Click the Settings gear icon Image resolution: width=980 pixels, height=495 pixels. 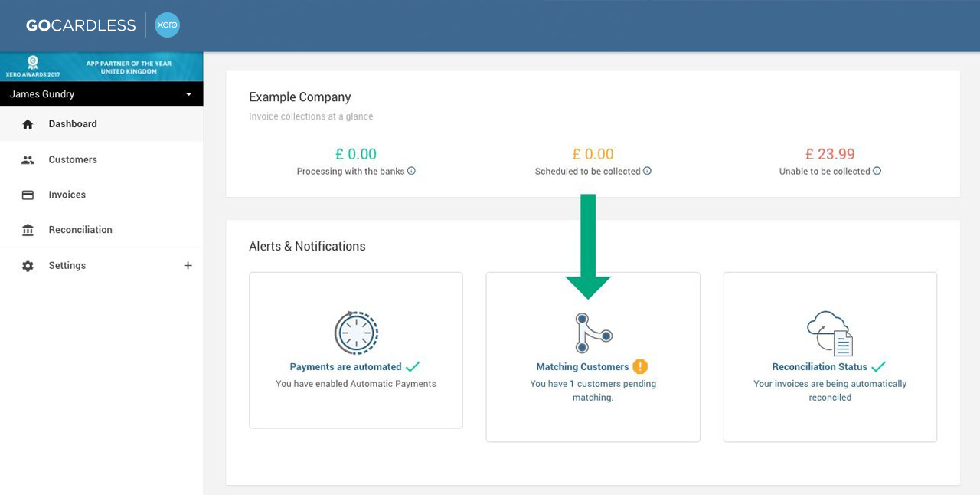click(28, 266)
